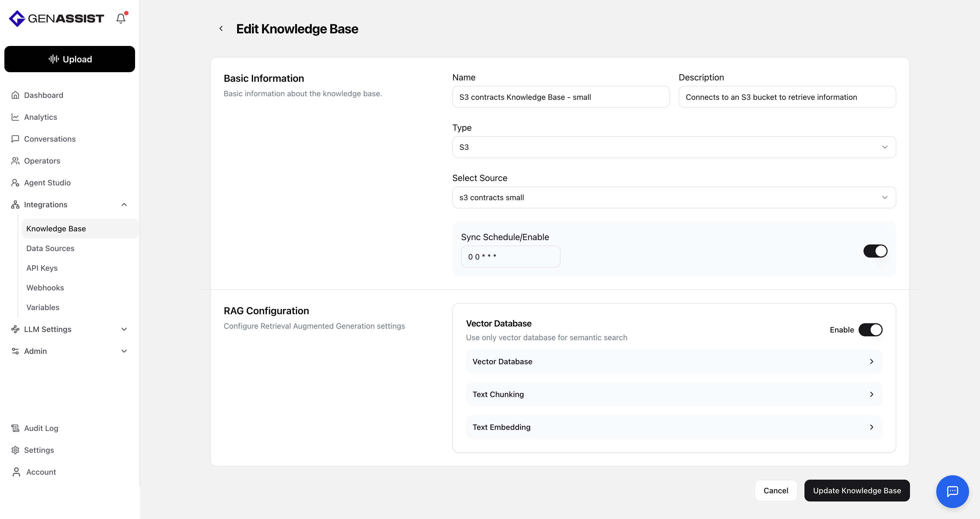Open the chat bubble widget

point(952,491)
